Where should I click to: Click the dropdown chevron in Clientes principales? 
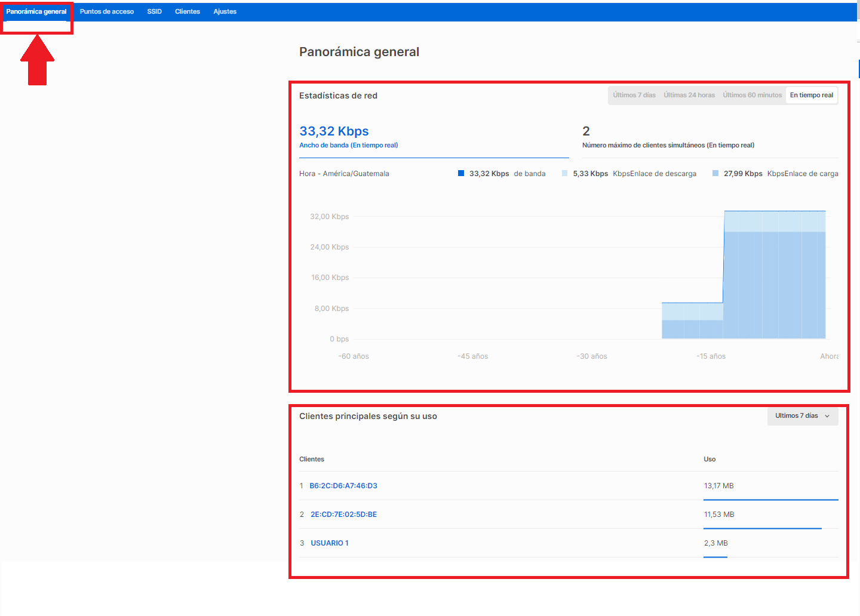point(827,416)
